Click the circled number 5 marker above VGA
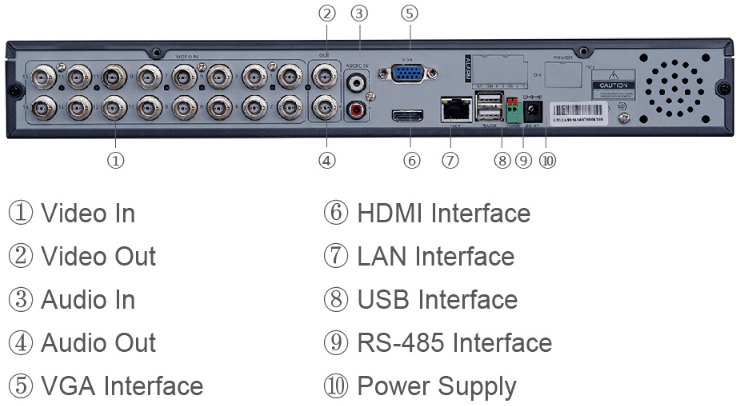Image resolution: width=741 pixels, height=406 pixels. tap(409, 13)
